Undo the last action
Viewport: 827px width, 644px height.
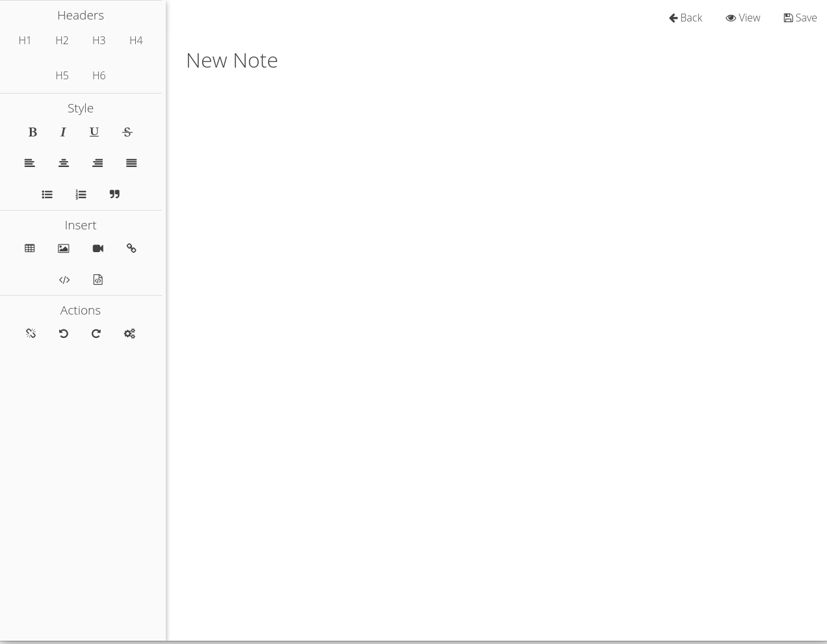pyautogui.click(x=64, y=333)
